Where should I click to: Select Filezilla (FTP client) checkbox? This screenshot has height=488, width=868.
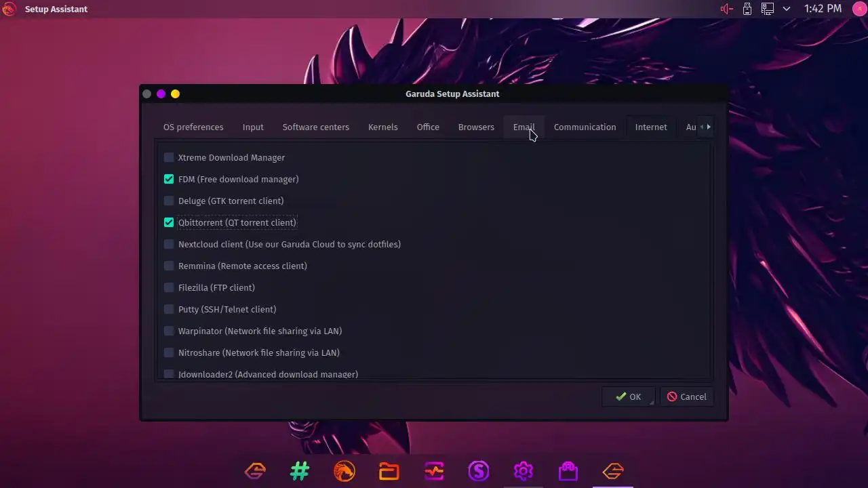[169, 287]
